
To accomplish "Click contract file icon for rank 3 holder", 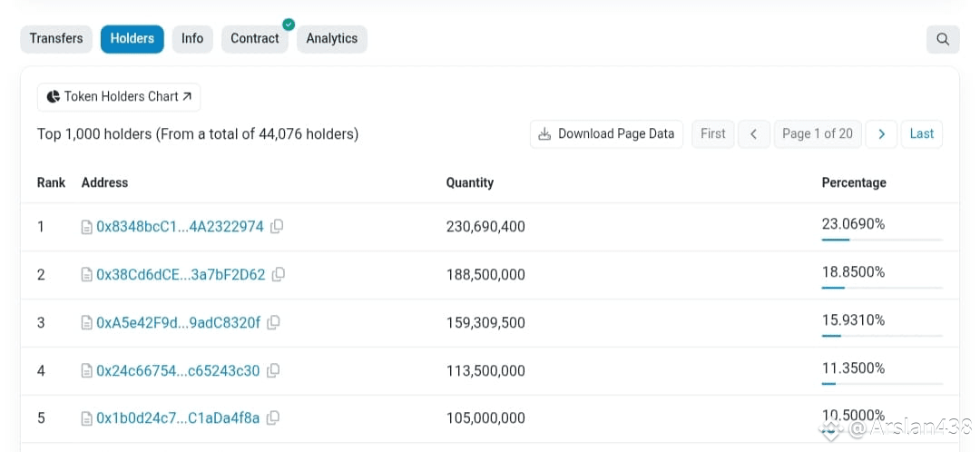I will coord(87,323).
